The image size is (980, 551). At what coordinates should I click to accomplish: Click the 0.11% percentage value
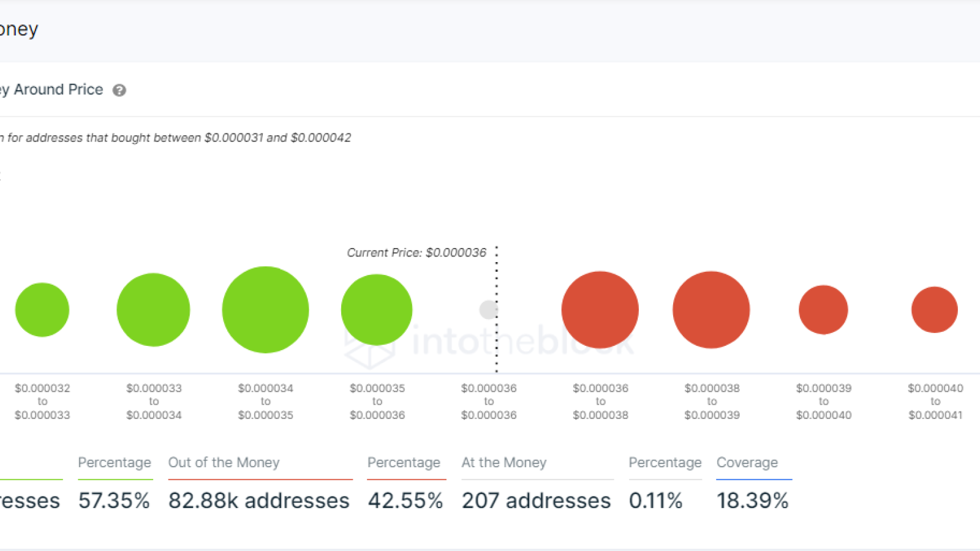655,501
